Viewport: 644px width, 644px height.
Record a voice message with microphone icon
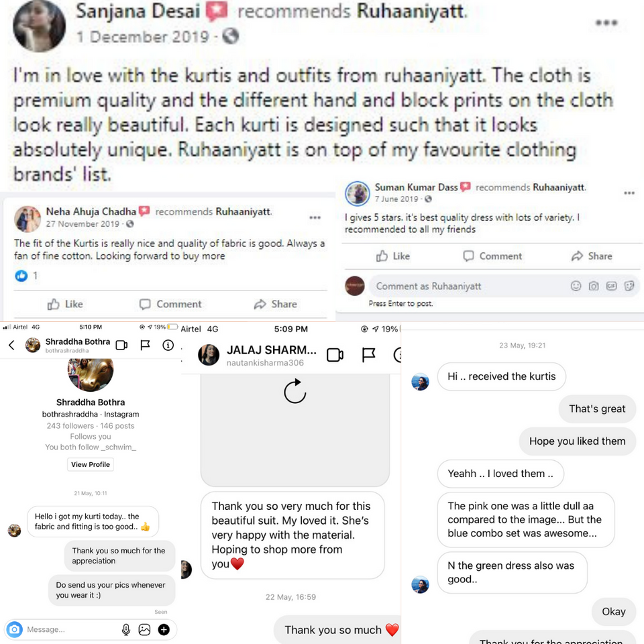(126, 629)
